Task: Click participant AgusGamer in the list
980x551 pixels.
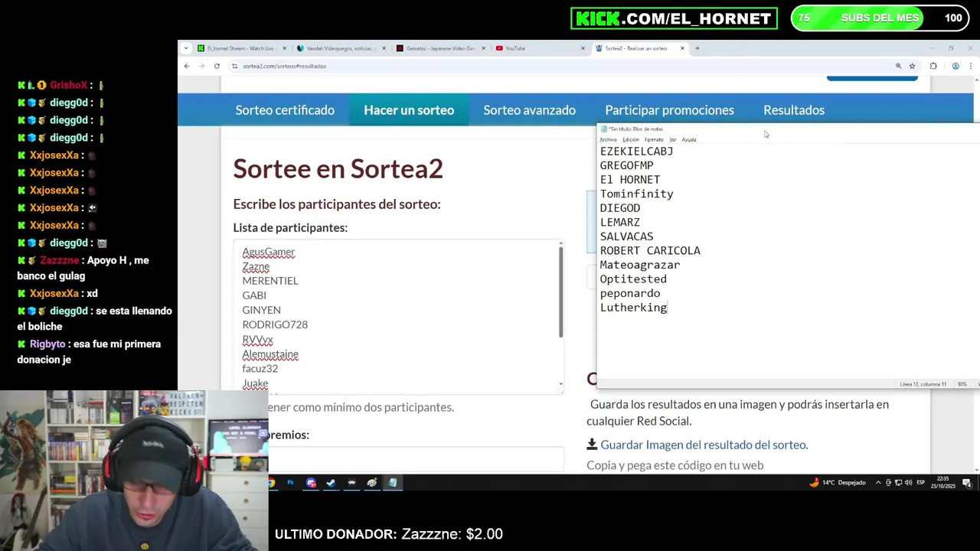Action: coord(268,252)
